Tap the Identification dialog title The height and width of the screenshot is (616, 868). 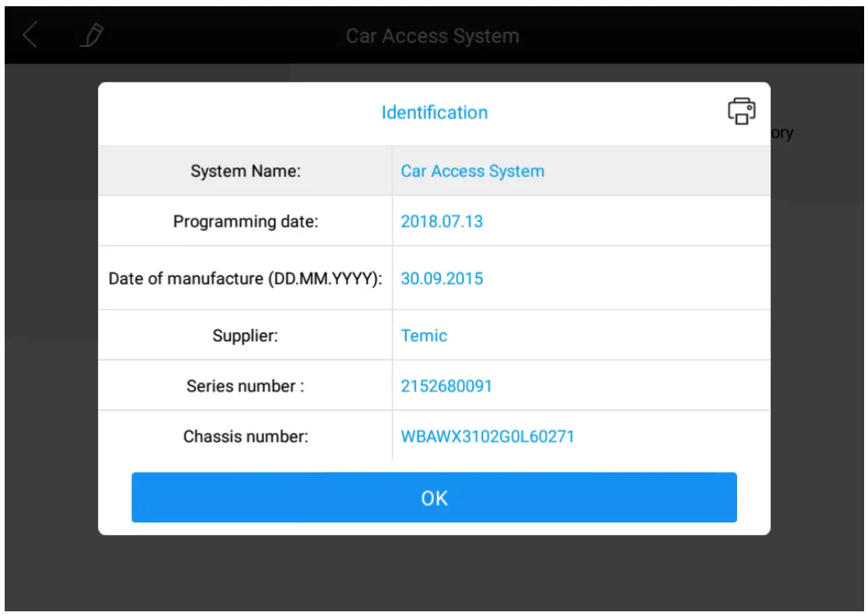435,112
